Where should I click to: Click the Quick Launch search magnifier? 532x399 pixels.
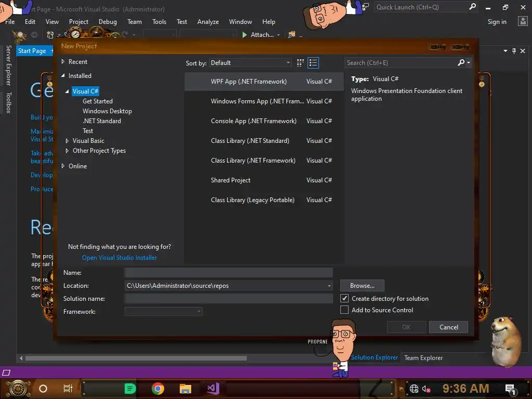(472, 7)
